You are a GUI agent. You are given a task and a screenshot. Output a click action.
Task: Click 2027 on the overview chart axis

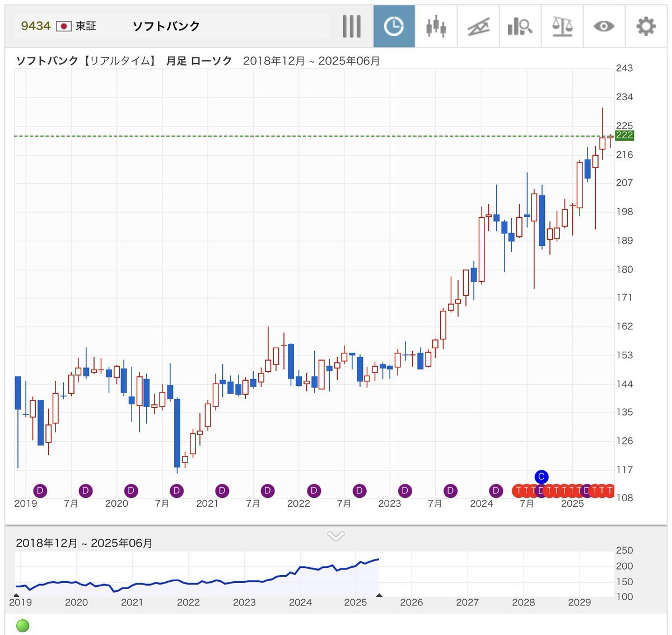468,603
